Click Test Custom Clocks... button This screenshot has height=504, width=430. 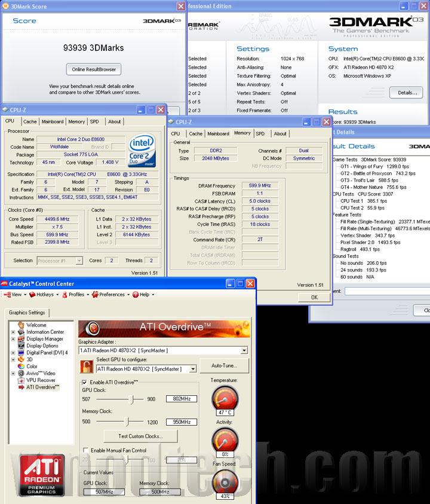pyautogui.click(x=140, y=436)
